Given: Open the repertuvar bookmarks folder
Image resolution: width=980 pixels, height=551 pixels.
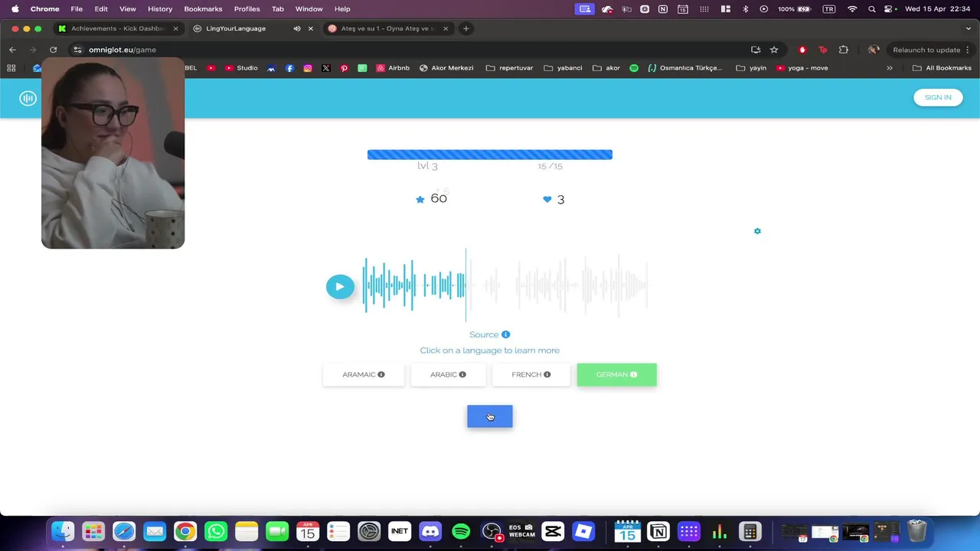Looking at the screenshot, I should [509, 68].
